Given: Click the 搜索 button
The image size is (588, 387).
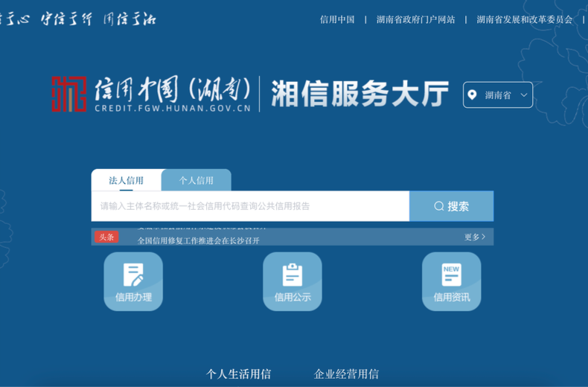Looking at the screenshot, I should 451,206.
